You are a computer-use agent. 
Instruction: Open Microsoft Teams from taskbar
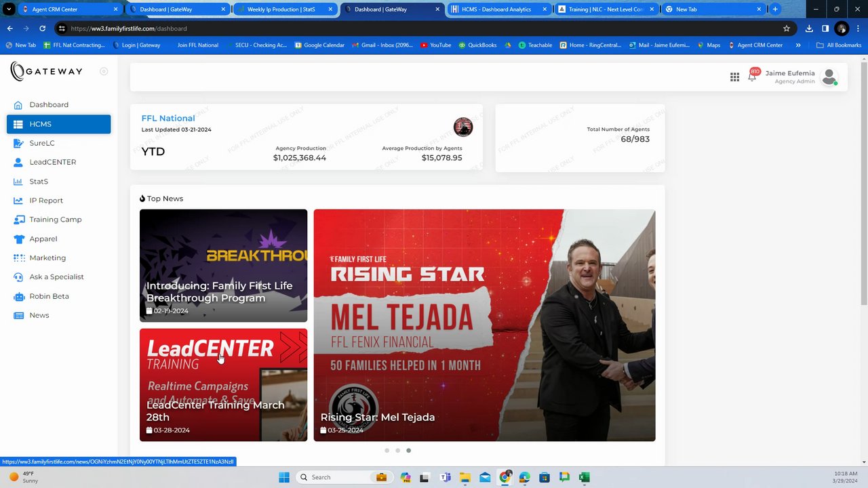[x=446, y=477]
